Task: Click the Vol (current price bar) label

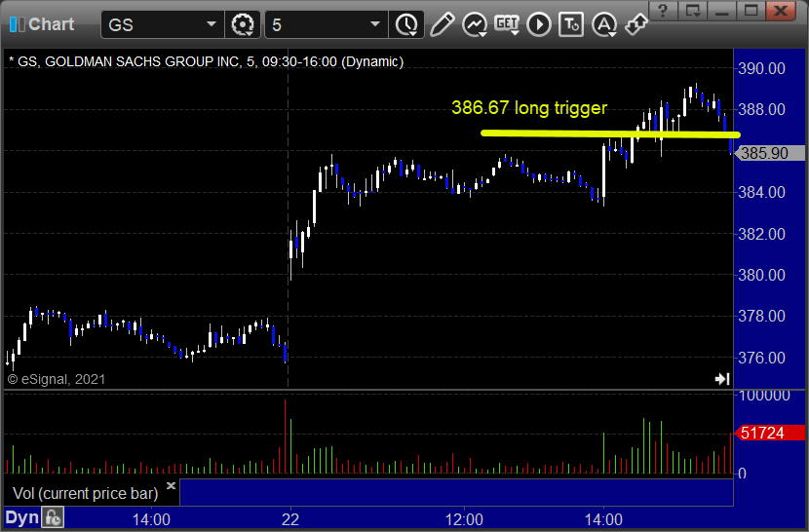Action: pyautogui.click(x=85, y=493)
